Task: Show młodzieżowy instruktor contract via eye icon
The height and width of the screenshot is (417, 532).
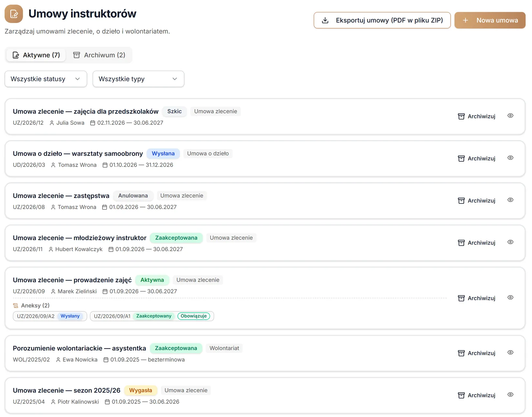Action: [510, 242]
